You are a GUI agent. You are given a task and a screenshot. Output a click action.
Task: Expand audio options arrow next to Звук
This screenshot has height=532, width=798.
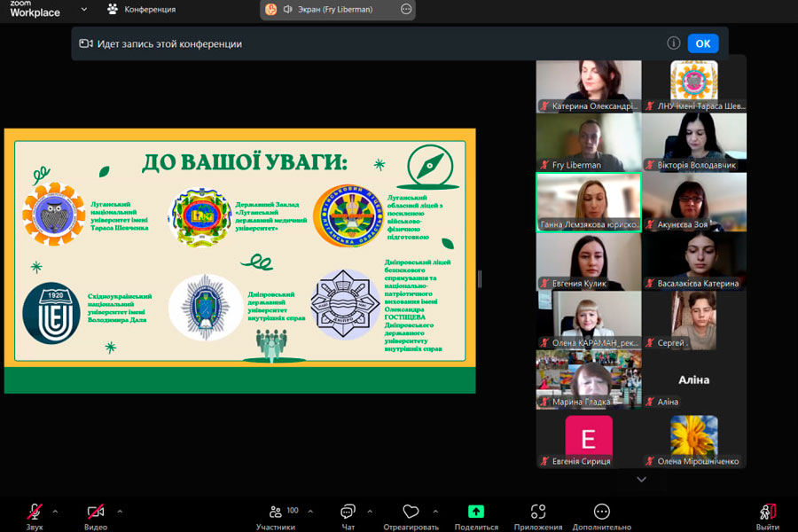click(55, 511)
